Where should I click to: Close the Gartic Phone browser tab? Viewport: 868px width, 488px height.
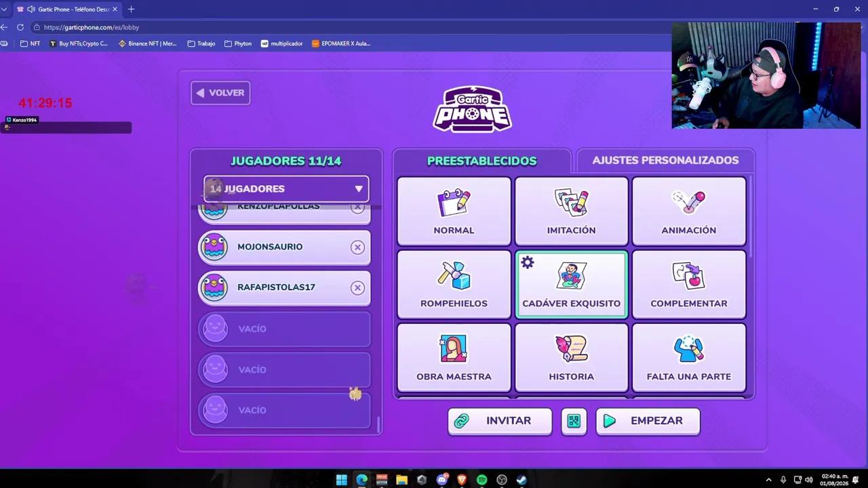pos(115,9)
